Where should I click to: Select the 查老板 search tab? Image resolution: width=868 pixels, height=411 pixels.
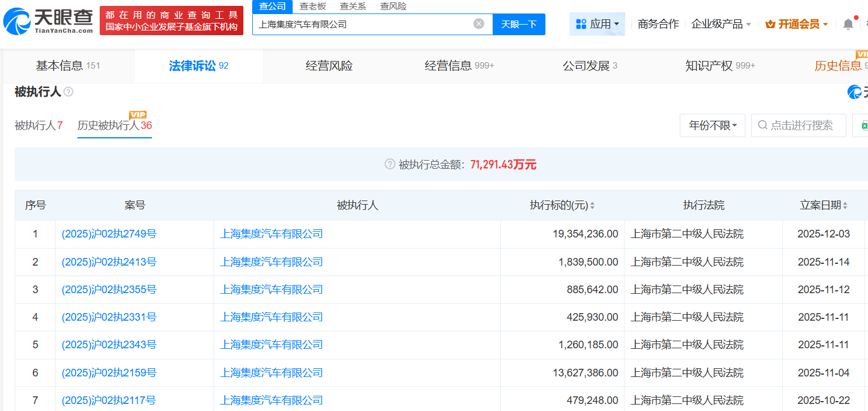(313, 6)
